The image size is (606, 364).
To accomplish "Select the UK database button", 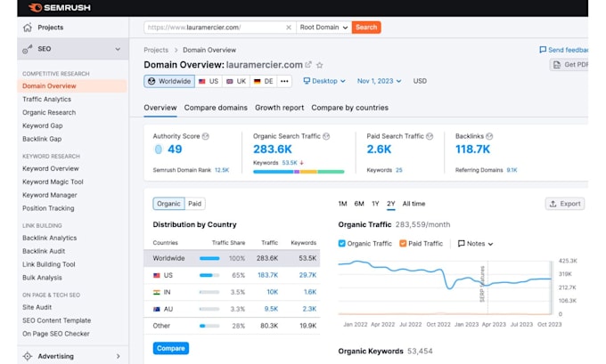I will [236, 81].
